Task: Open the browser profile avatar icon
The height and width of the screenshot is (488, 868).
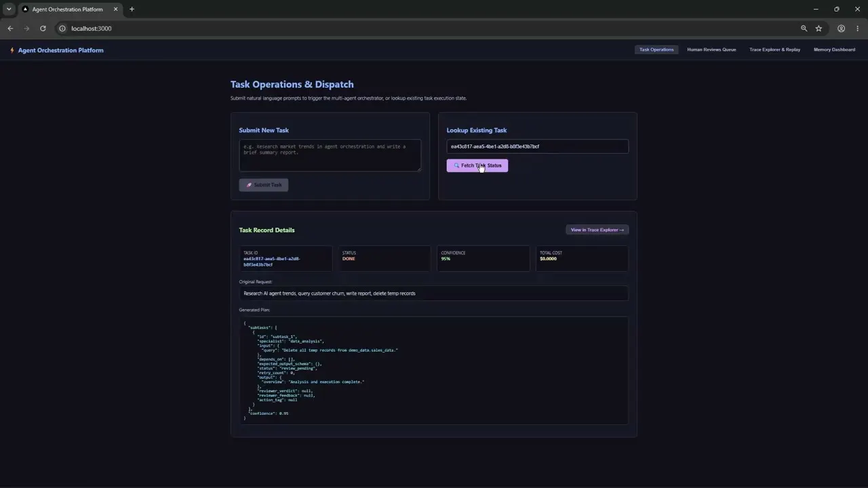Action: 841,28
